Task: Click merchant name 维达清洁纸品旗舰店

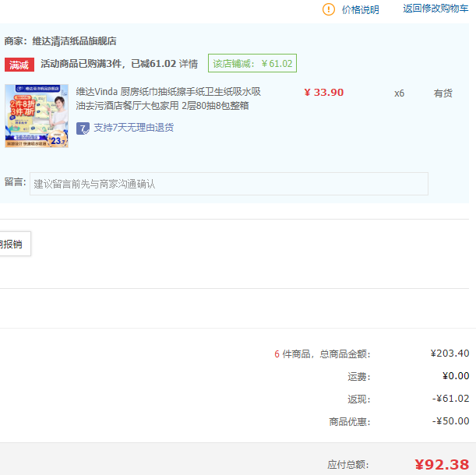Action: pos(74,41)
